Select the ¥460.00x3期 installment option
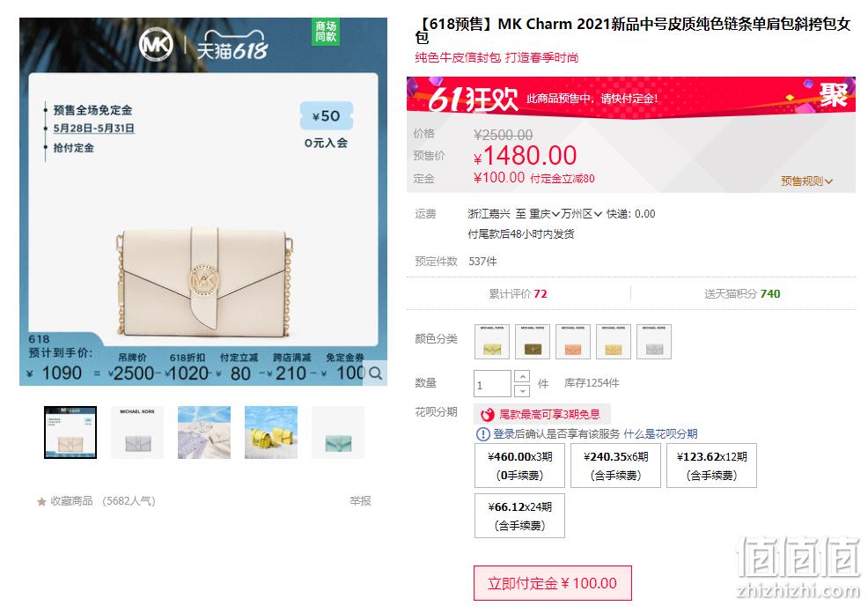Viewport: 868px width, 606px height. click(519, 465)
